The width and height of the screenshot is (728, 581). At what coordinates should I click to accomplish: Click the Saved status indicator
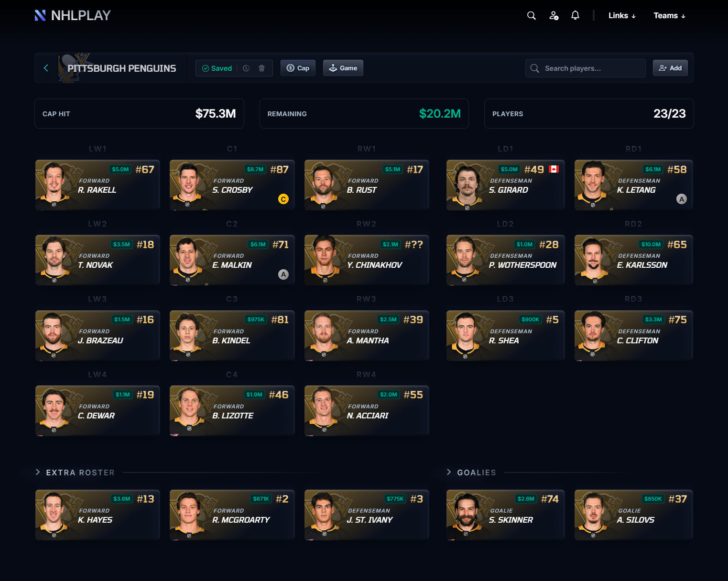[x=217, y=68]
